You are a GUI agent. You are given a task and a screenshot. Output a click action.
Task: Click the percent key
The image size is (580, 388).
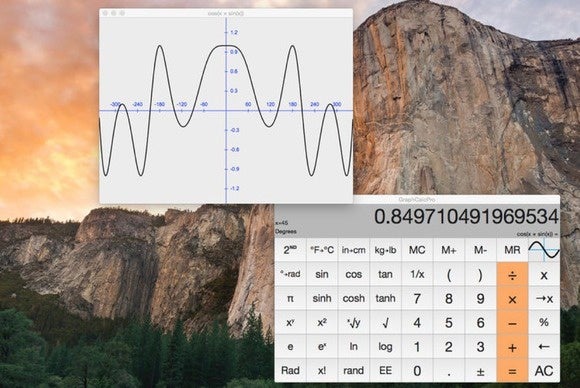click(x=544, y=323)
